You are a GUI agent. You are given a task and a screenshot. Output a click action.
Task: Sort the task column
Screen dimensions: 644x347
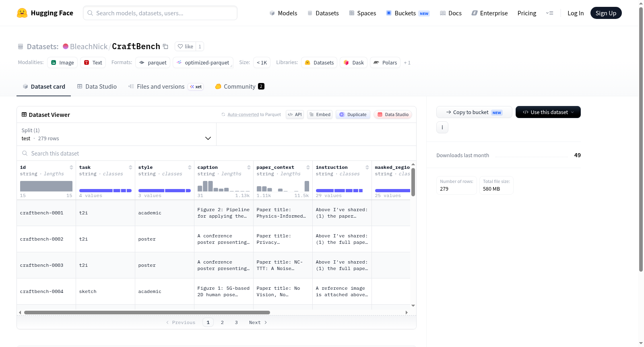[130, 167]
